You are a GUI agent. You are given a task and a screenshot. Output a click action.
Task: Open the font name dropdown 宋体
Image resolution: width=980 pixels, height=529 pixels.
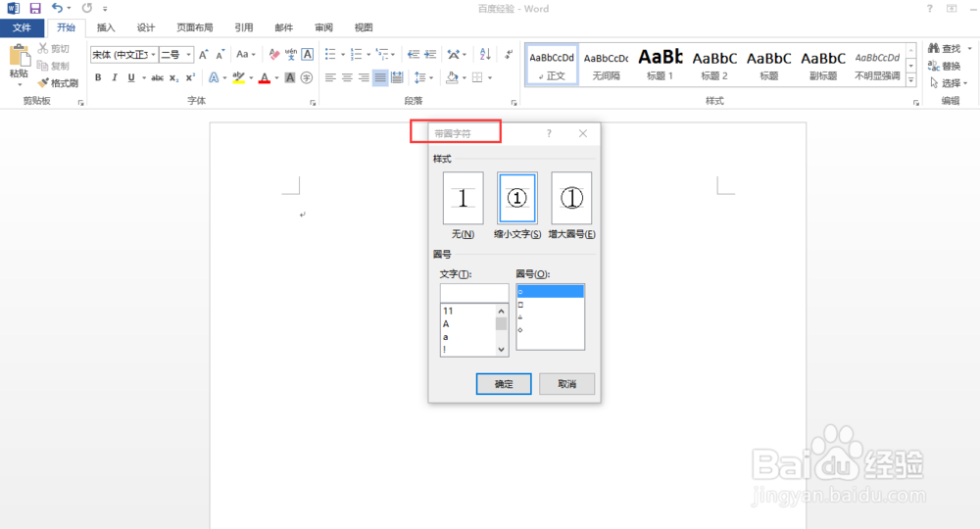pos(153,54)
